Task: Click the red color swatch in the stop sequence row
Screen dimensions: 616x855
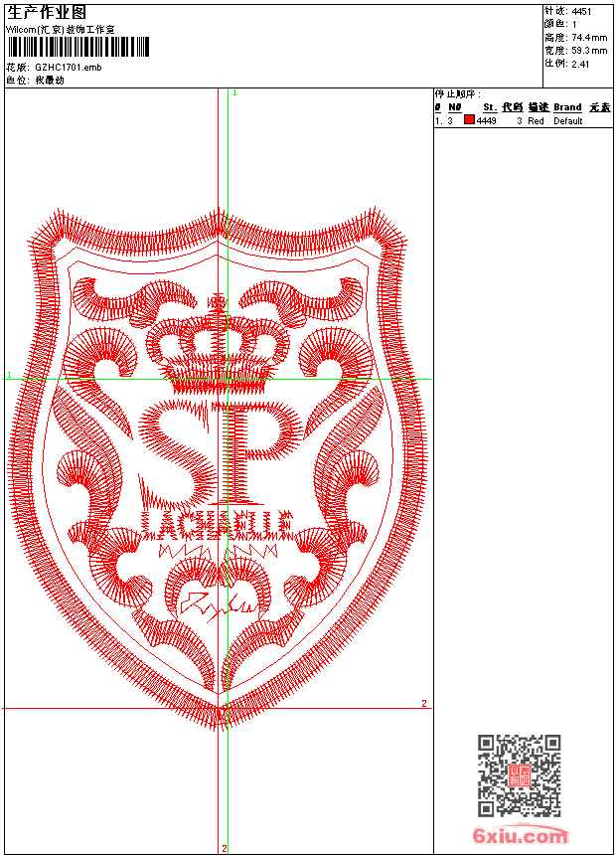Action: click(x=469, y=120)
